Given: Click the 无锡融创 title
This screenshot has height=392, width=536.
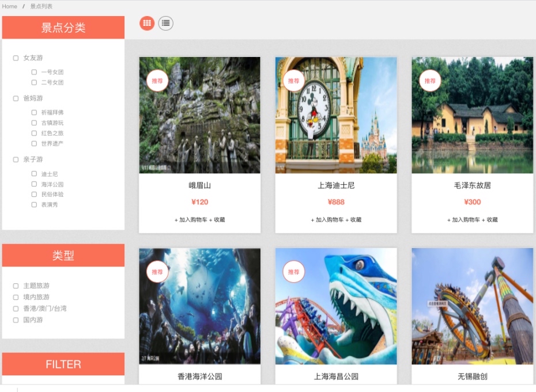Looking at the screenshot, I should pos(473,376).
